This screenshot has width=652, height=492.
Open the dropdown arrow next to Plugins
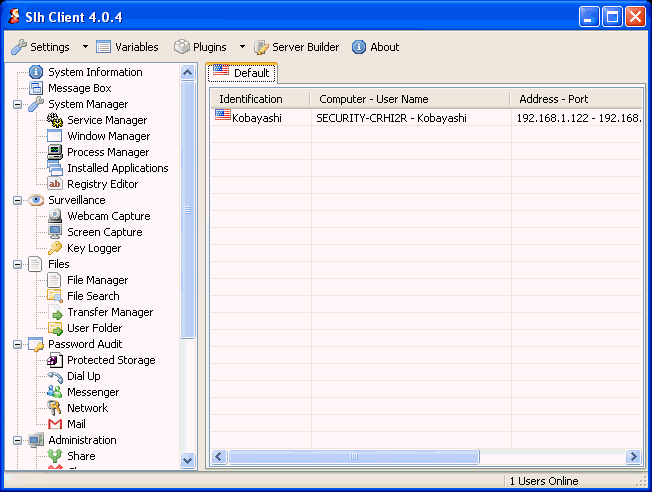(x=241, y=47)
